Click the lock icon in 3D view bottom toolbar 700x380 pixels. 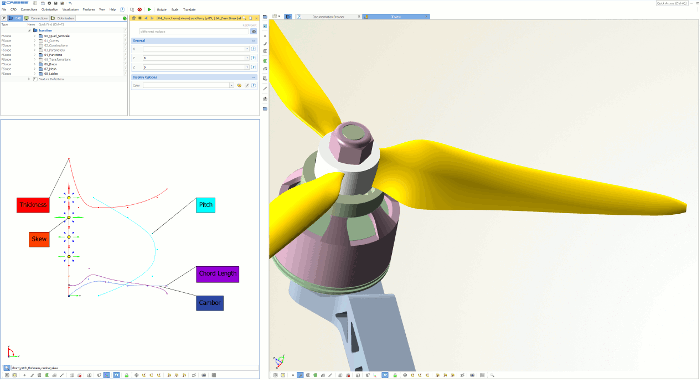point(395,375)
